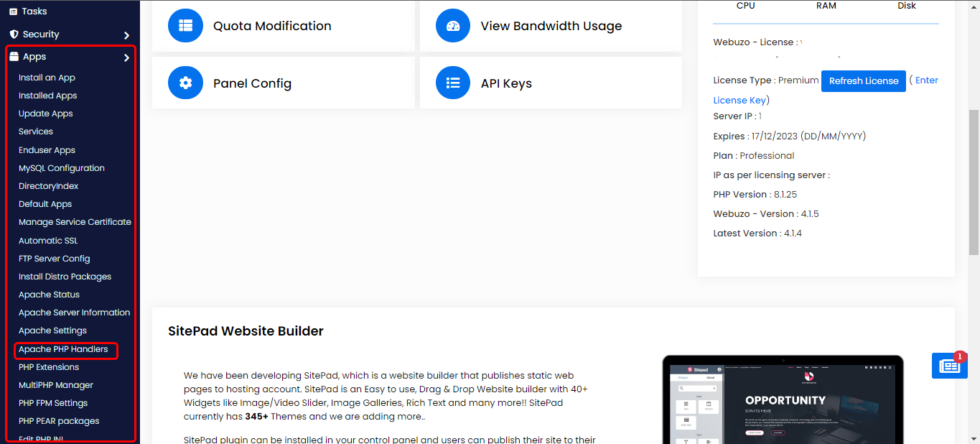980x444 pixels.
Task: Open the floating news widget icon
Action: 949,366
